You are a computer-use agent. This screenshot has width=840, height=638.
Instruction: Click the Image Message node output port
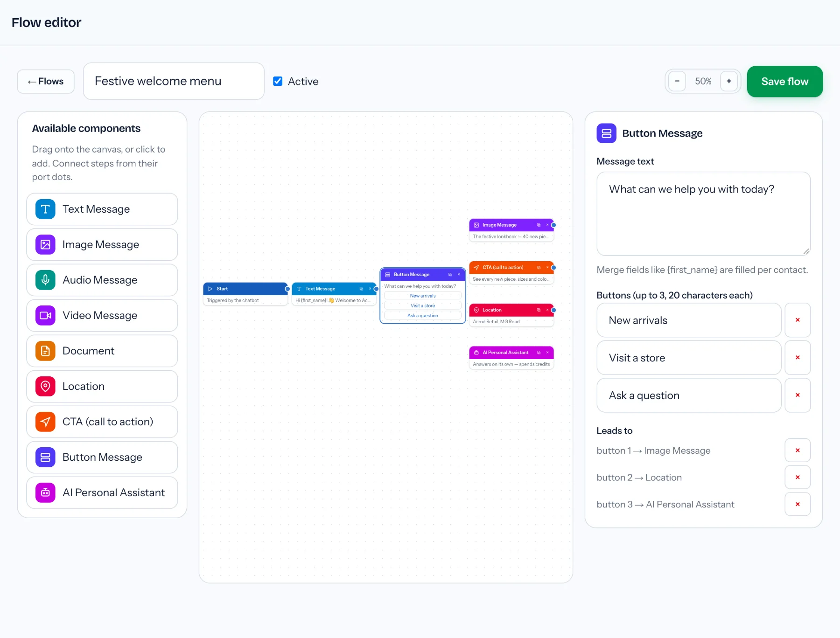point(553,225)
